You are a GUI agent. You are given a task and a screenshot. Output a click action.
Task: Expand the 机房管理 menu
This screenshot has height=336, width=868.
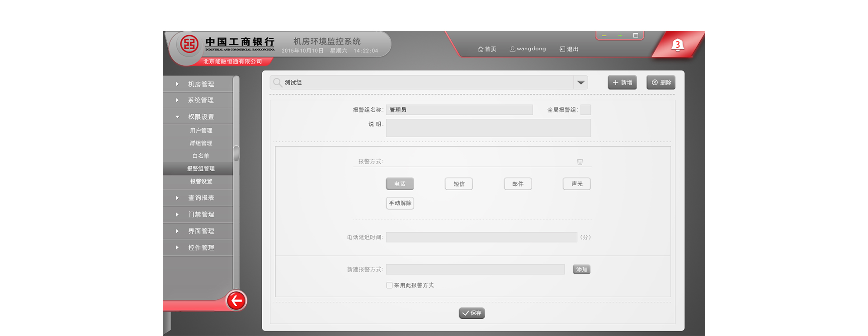pos(198,84)
